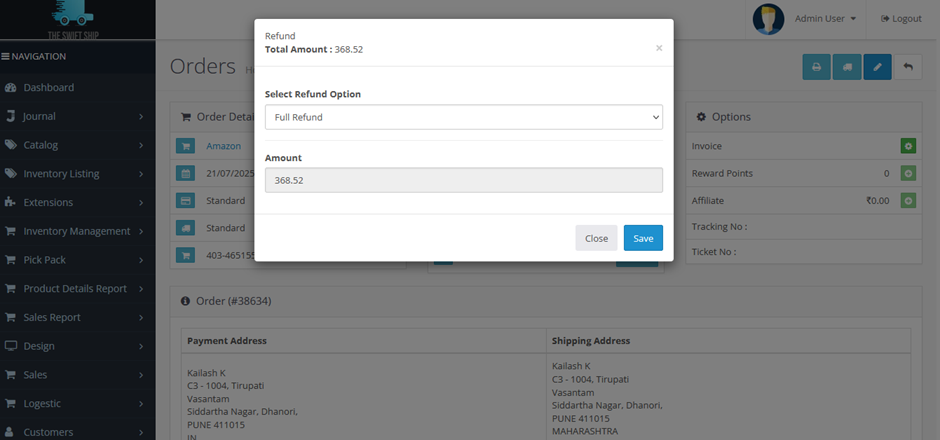Click the back arrow reply button
940x440 pixels.
908,67
